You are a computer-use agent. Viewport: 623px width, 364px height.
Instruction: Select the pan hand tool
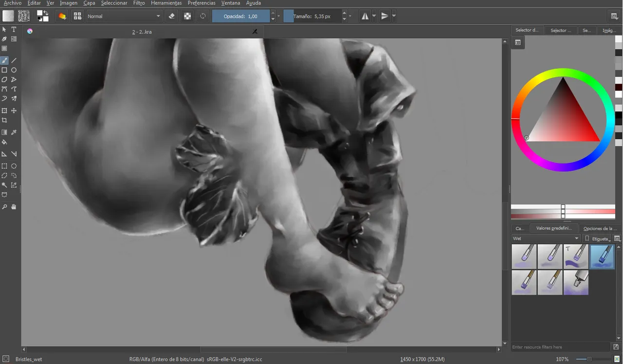click(14, 207)
